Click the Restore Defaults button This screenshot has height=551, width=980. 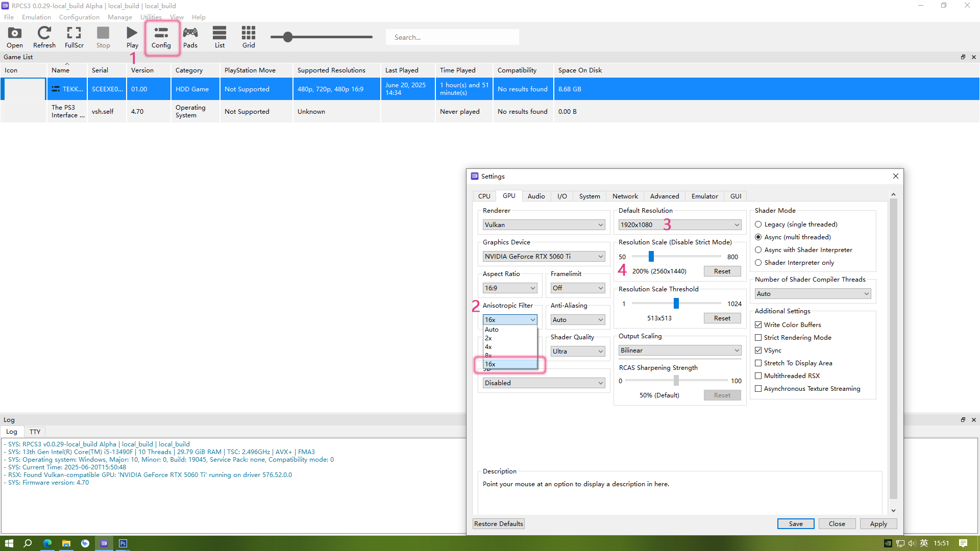click(x=499, y=524)
